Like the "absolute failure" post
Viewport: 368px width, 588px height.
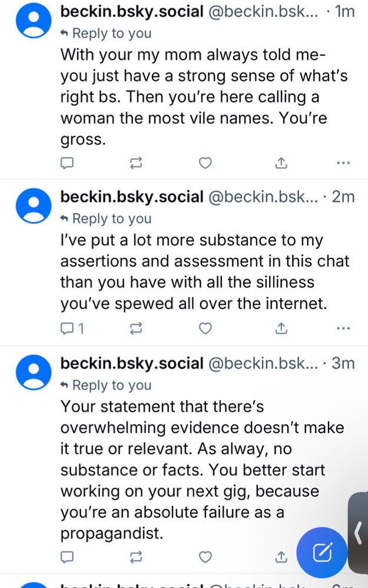(x=205, y=556)
